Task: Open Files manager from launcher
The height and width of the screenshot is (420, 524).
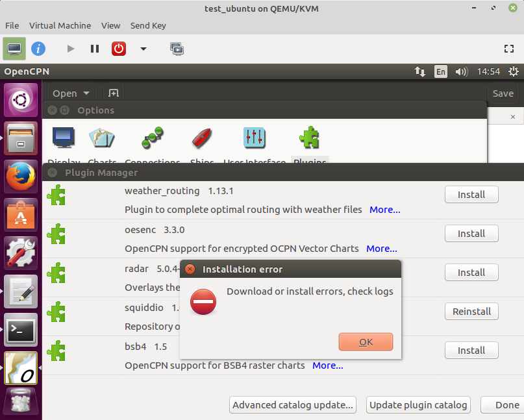Action: tap(21, 138)
